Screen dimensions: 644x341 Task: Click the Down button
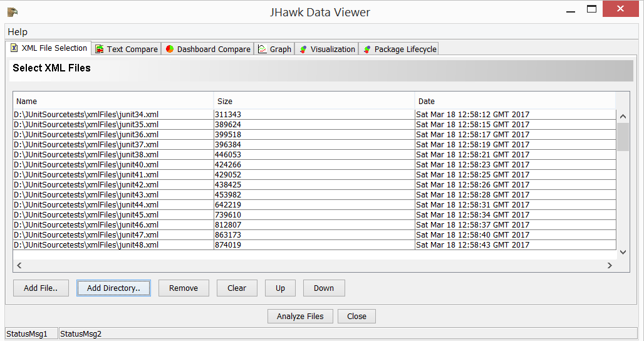[x=324, y=288]
